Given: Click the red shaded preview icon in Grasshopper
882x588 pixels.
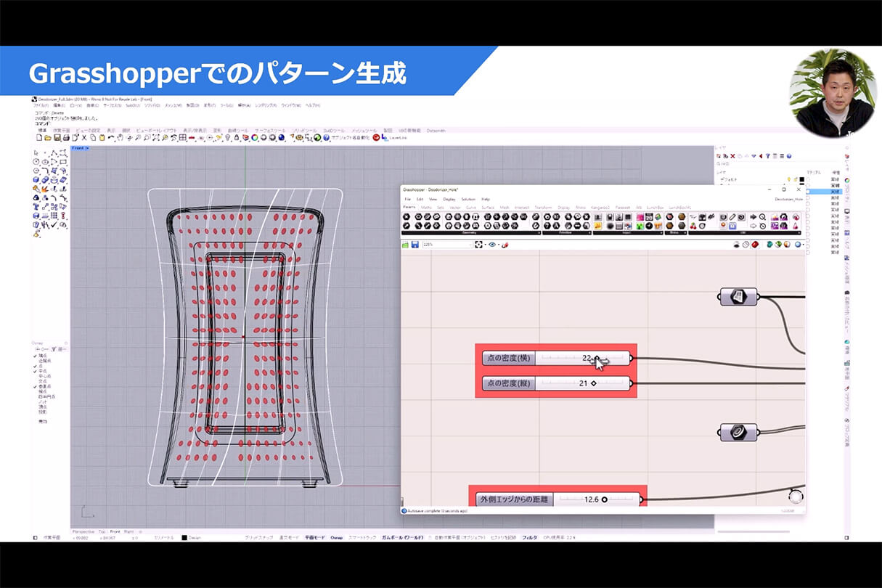Looking at the screenshot, I should tap(755, 245).
